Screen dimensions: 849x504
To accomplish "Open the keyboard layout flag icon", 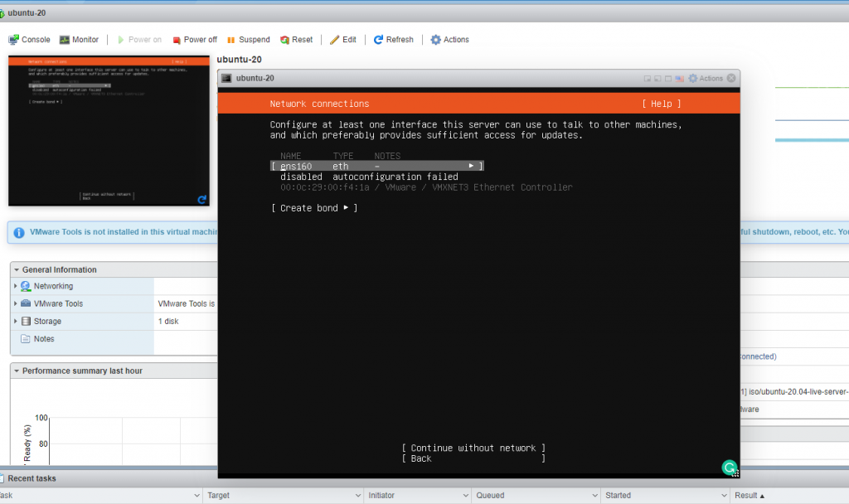I will (x=679, y=78).
